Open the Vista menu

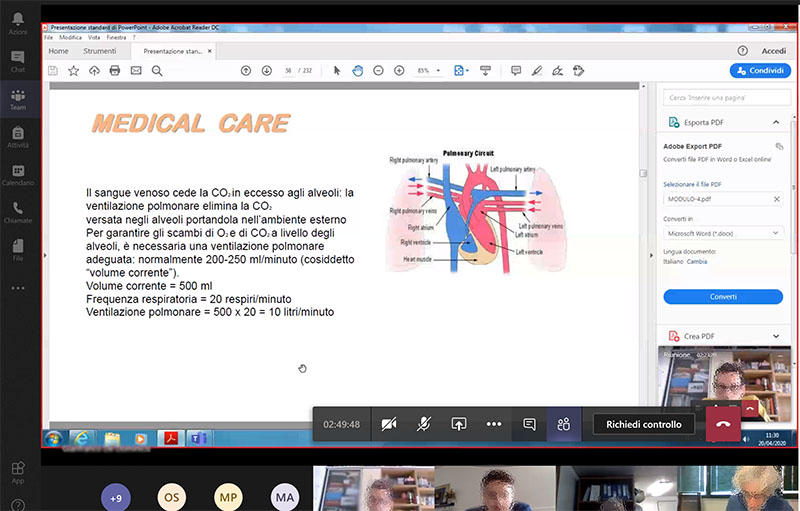(94, 37)
